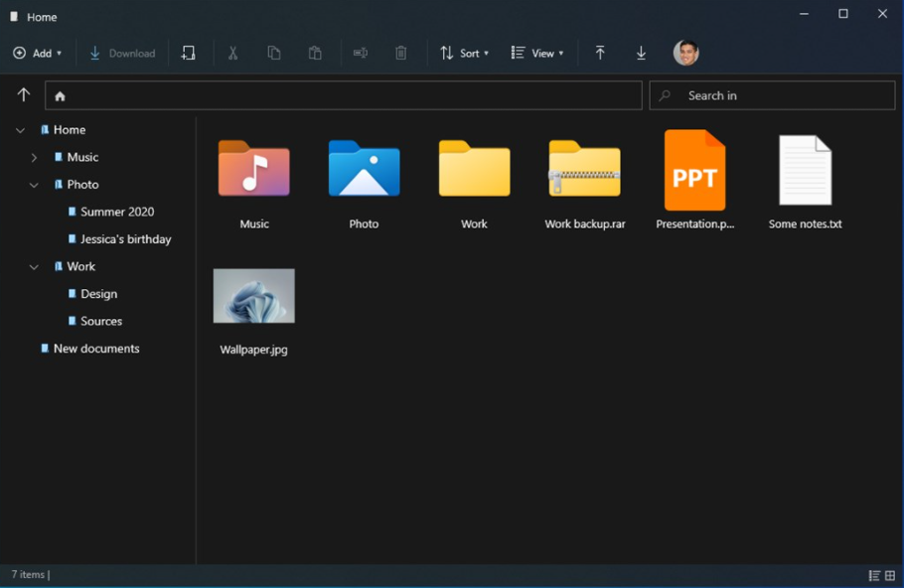Click the upload arrow icon
Image resolution: width=904 pixels, height=588 pixels.
pyautogui.click(x=600, y=53)
